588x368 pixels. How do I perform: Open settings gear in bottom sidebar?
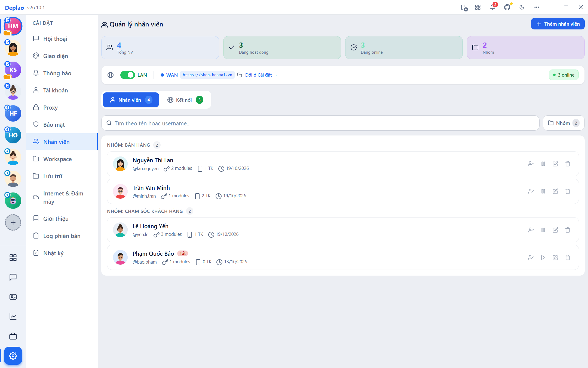tap(13, 356)
